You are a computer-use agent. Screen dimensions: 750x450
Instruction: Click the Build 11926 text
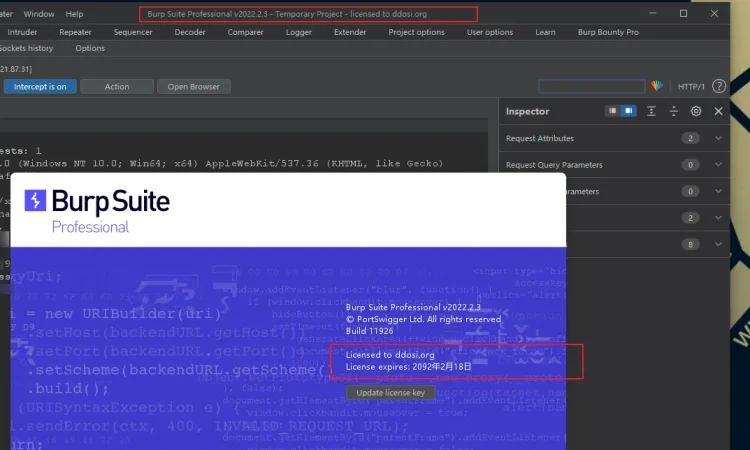(369, 331)
